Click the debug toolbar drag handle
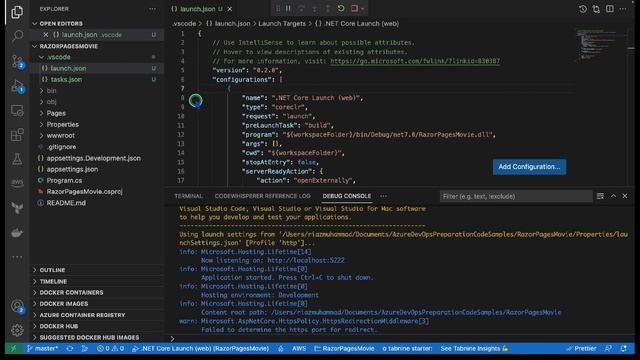Screen dimensions: 640x360 [278, 9]
